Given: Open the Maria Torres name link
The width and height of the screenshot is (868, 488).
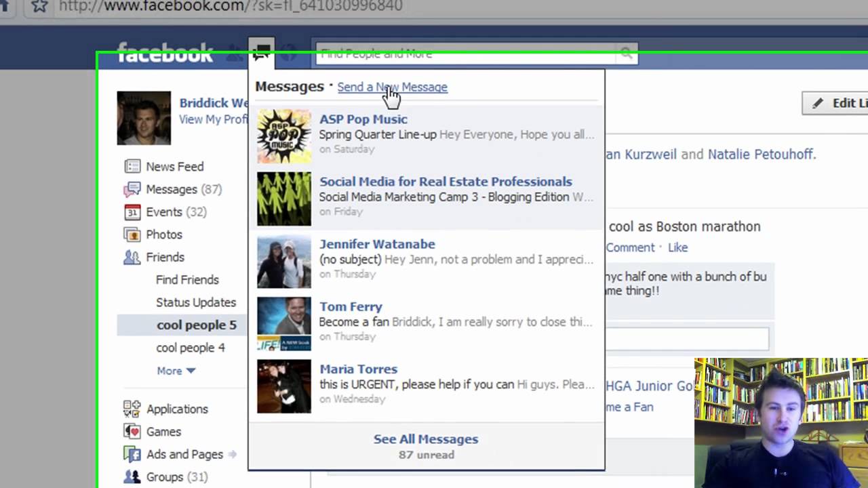Looking at the screenshot, I should click(358, 369).
